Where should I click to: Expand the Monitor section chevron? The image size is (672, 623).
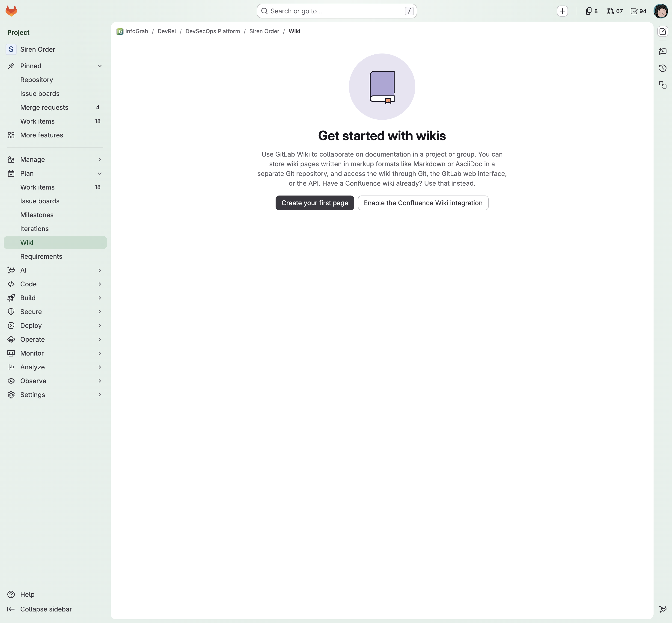(99, 353)
